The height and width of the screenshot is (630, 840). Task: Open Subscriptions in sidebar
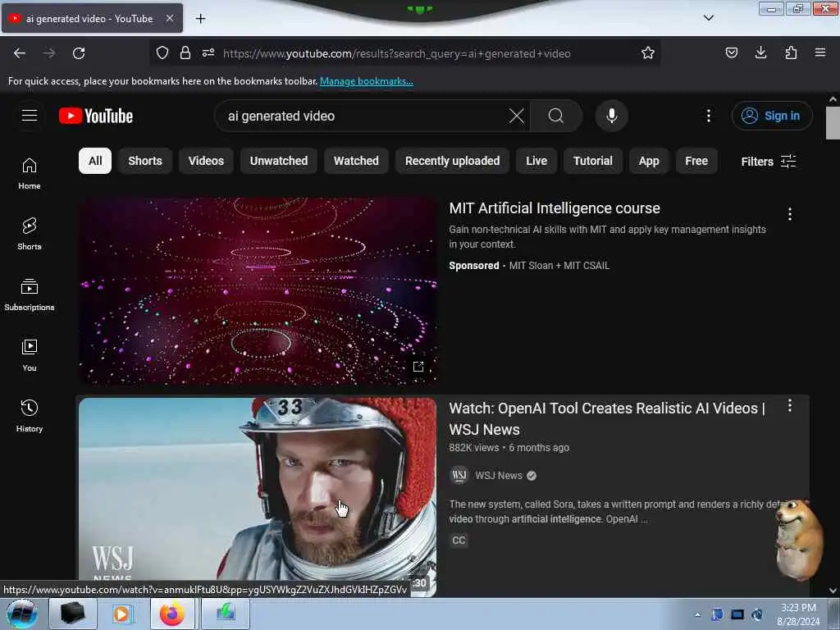[30, 294]
